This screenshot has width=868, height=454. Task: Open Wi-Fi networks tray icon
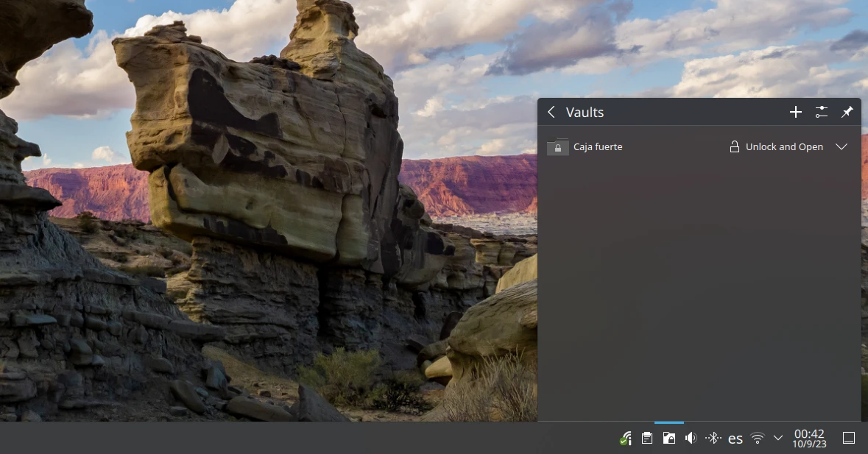(x=757, y=439)
